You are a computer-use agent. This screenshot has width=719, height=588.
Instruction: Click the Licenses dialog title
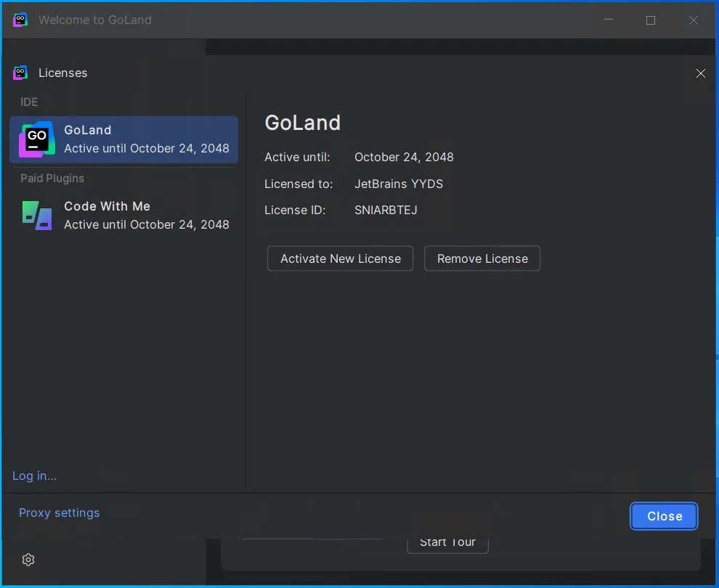[62, 73]
